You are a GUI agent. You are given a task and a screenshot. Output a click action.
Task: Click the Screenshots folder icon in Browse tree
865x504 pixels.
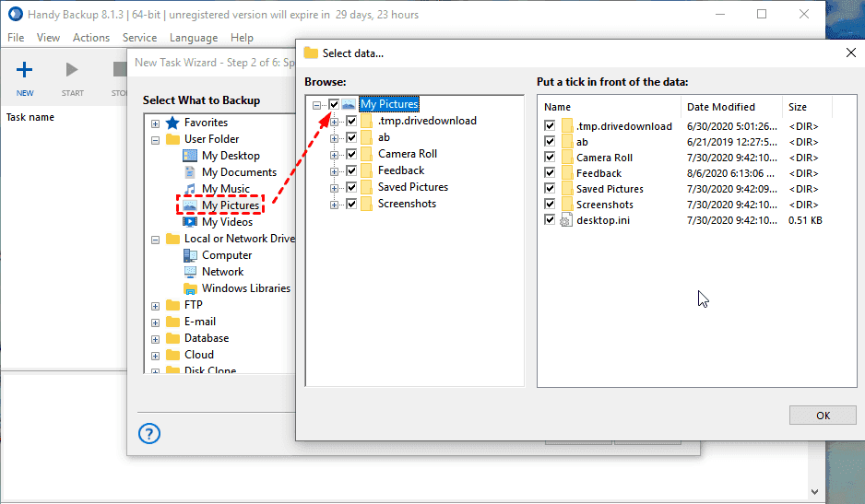[366, 204]
